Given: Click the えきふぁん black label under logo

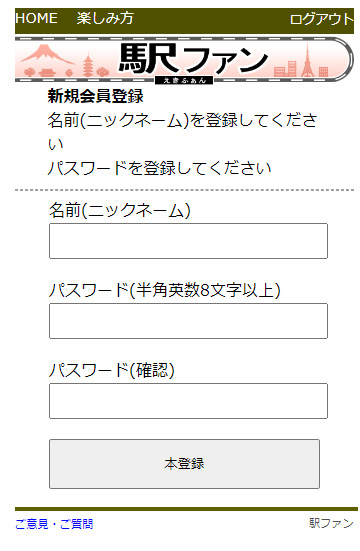Looking at the screenshot, I should click(x=184, y=80).
